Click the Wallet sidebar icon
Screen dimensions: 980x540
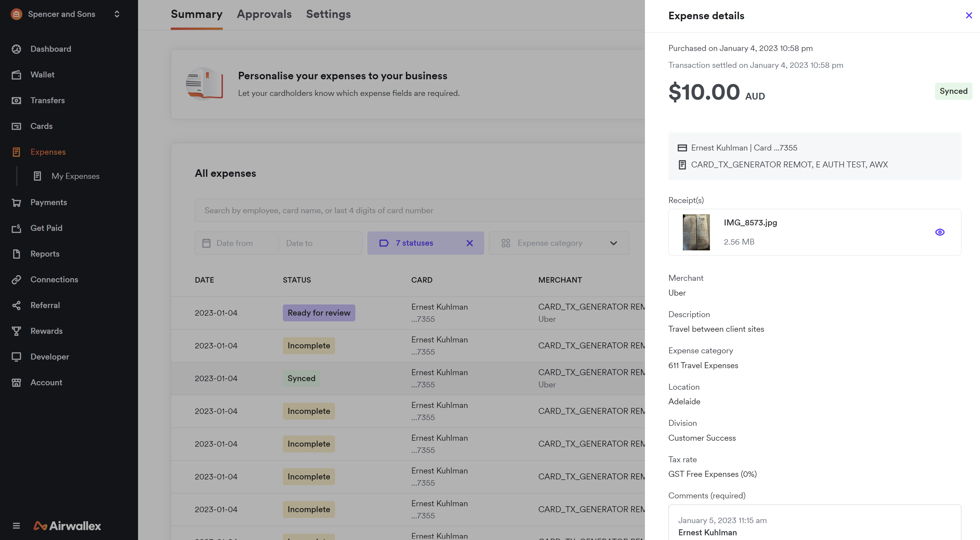[16, 75]
